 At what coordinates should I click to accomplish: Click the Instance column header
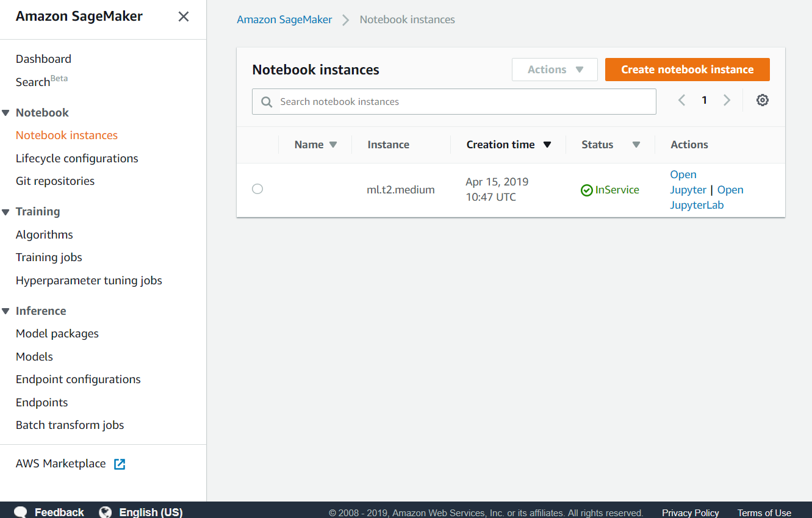[x=388, y=145]
